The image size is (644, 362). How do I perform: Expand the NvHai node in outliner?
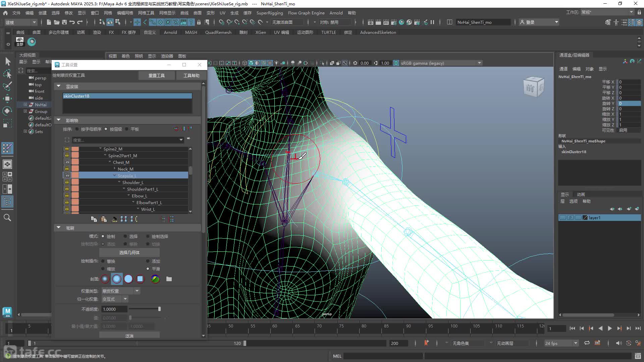point(25,105)
